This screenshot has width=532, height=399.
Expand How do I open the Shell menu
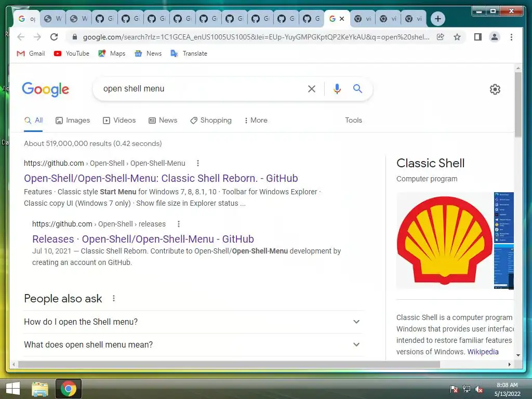pyautogui.click(x=193, y=322)
